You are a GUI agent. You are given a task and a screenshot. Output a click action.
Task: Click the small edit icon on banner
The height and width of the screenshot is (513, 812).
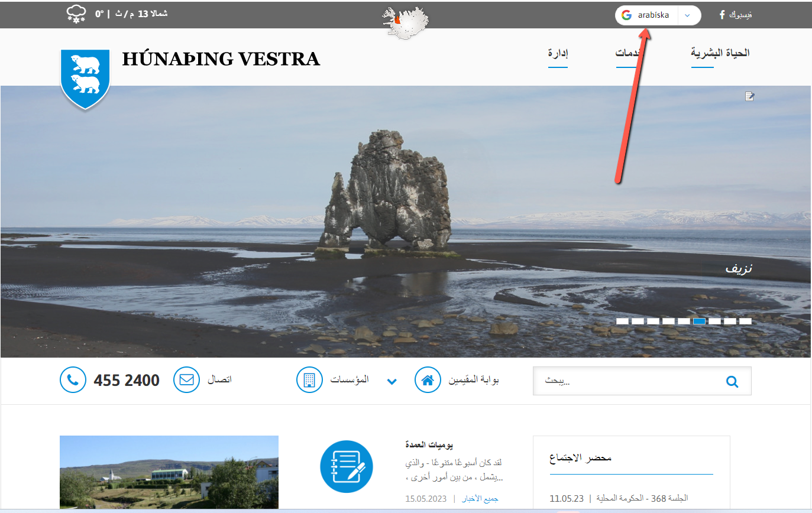pos(749,96)
